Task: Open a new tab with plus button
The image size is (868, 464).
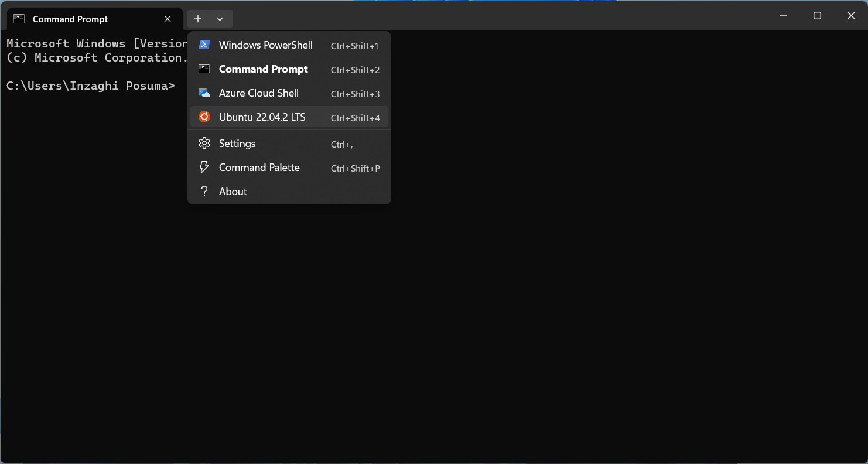Action: pyautogui.click(x=198, y=19)
